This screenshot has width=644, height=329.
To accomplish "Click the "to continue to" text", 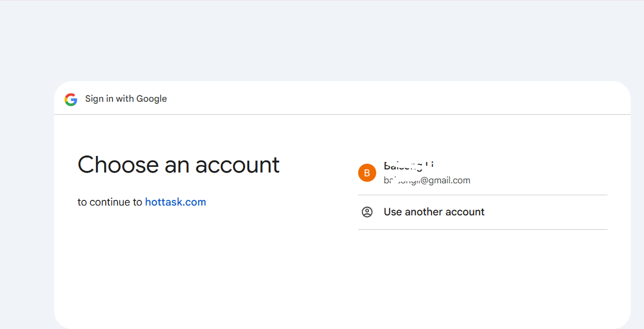I will coord(110,202).
